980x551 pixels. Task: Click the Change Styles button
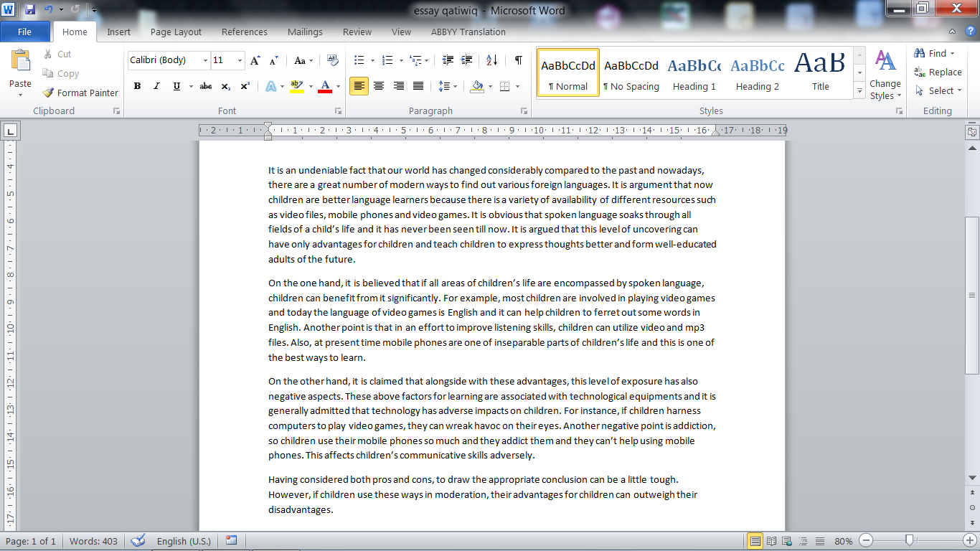pos(886,75)
